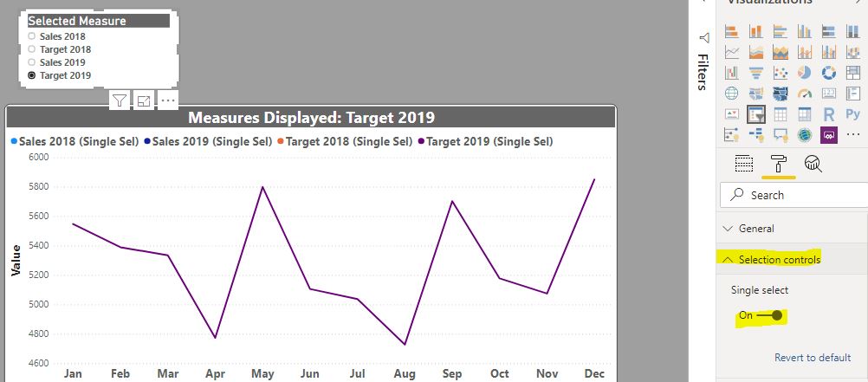Click the Sales 2019 (Single Sel) legend item
The height and width of the screenshot is (382, 868).
pos(208,141)
